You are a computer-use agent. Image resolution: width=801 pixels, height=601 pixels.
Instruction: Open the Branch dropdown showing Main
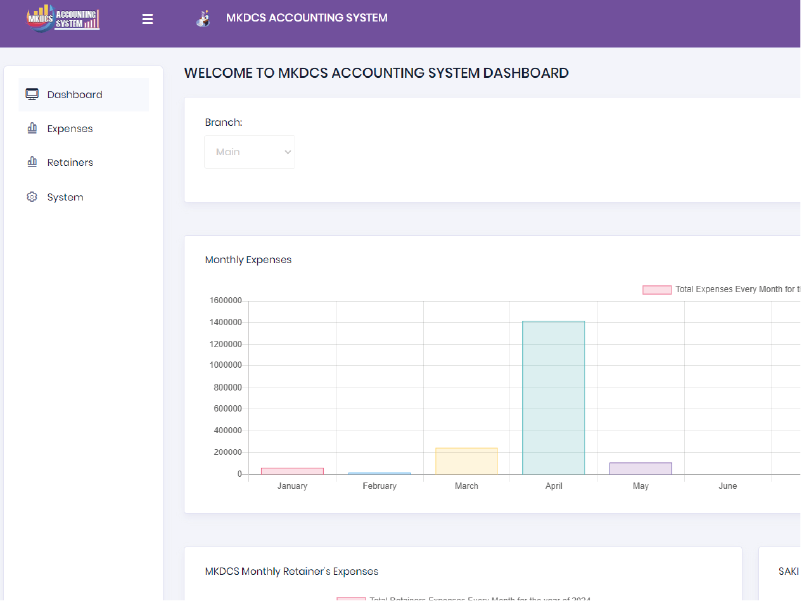[x=249, y=152]
